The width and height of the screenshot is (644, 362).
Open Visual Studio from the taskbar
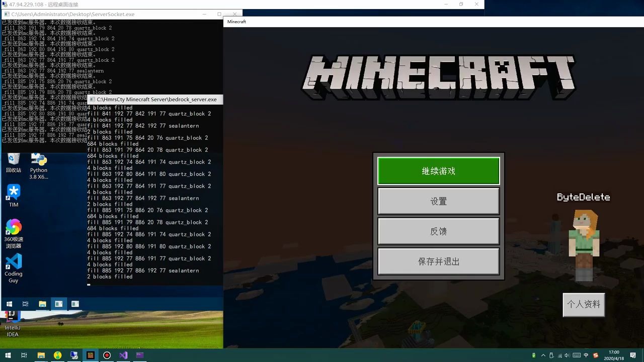[x=123, y=355]
